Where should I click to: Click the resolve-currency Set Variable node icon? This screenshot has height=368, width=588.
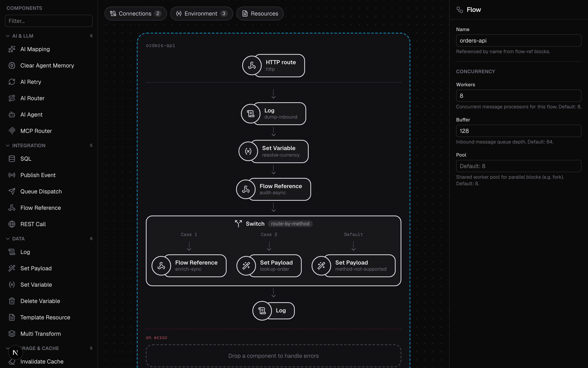pos(248,151)
